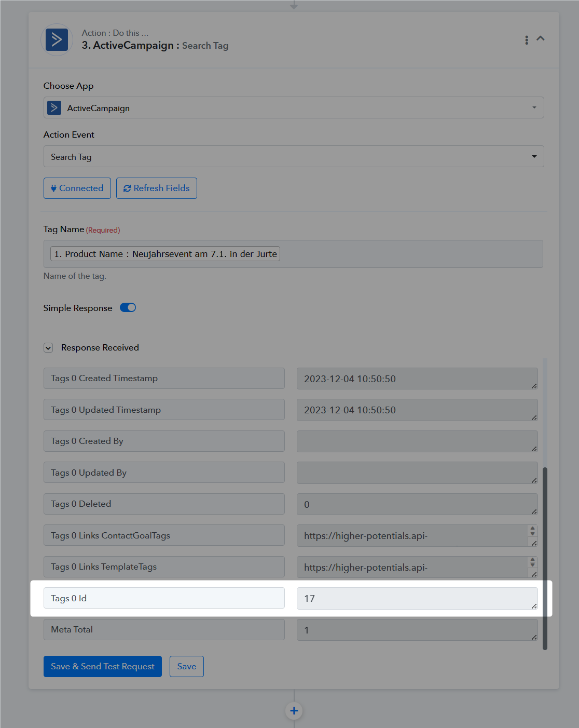Open the Choose App ActiveCampaign dropdown
This screenshot has height=728, width=579.
click(x=294, y=107)
